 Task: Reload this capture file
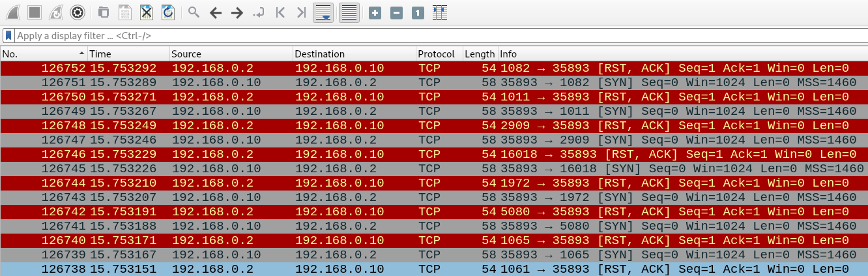tap(168, 12)
